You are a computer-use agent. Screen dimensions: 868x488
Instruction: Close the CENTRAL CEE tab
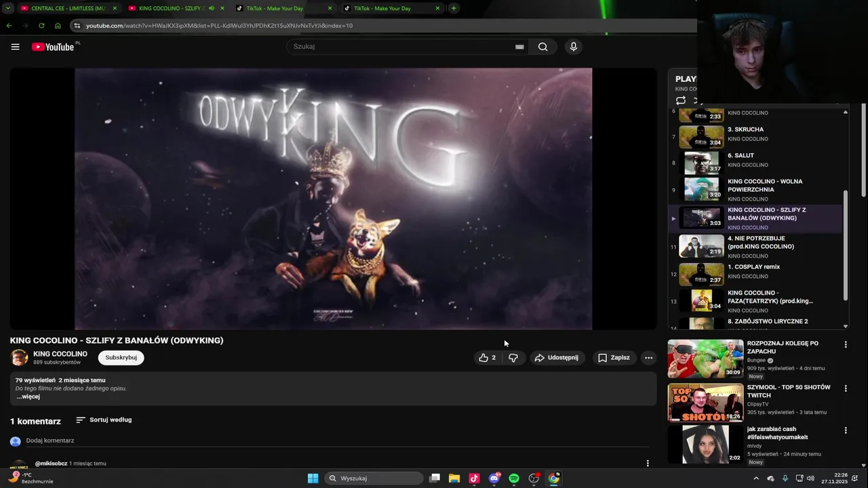click(x=114, y=8)
